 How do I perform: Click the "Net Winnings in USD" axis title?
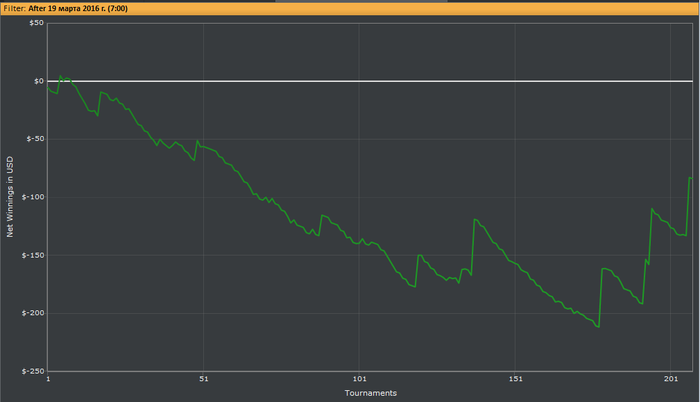[10, 197]
